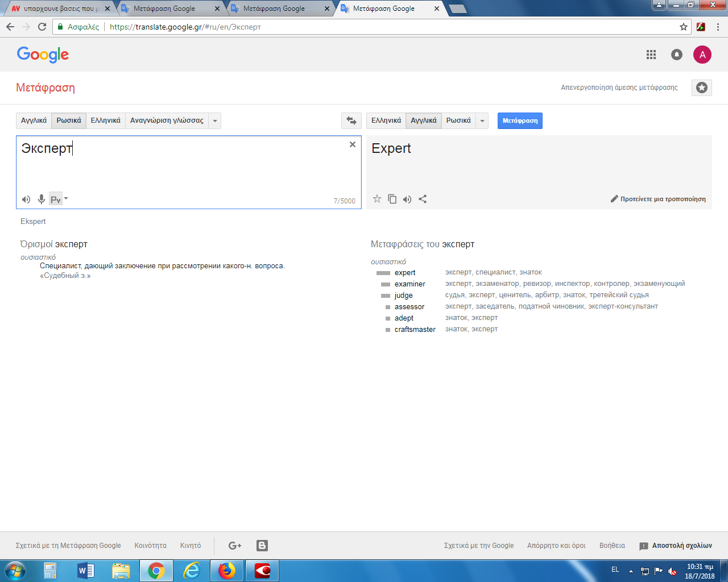Open Σχετικά με τη Μετάφραση Google link
Image resolution: width=728 pixels, height=582 pixels.
(68, 546)
